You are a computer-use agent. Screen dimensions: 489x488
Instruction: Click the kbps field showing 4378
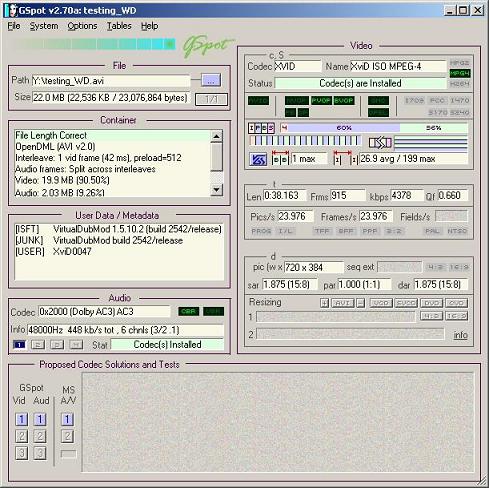407,195
